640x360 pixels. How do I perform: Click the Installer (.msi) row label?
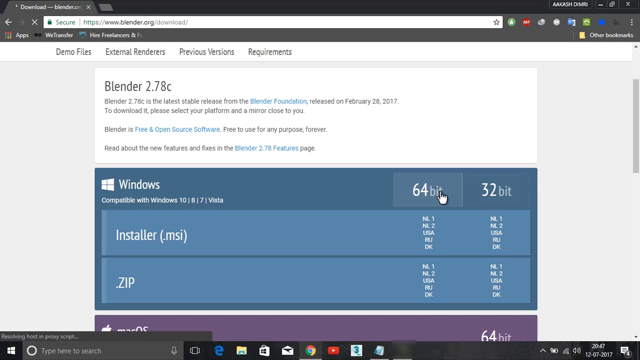pos(151,235)
